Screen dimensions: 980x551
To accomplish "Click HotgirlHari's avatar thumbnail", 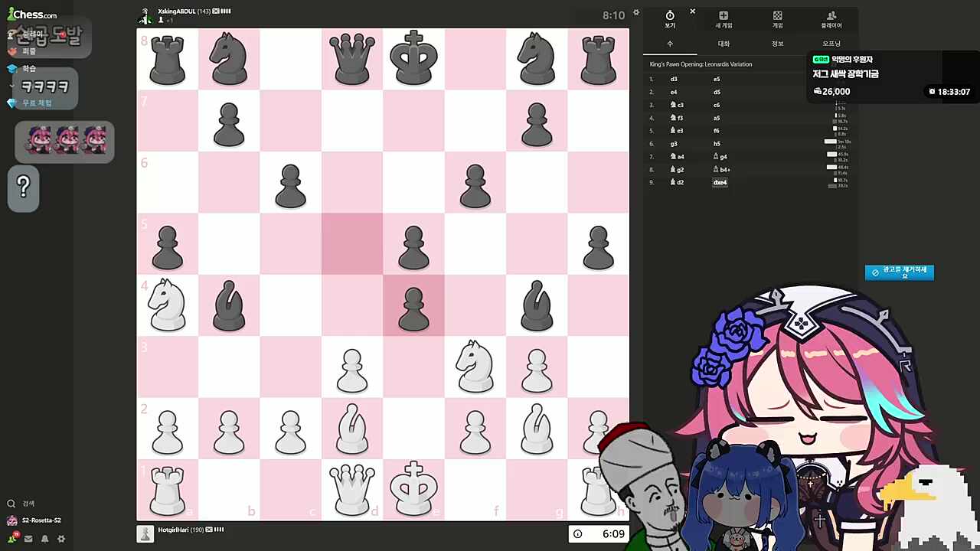I will point(145,533).
